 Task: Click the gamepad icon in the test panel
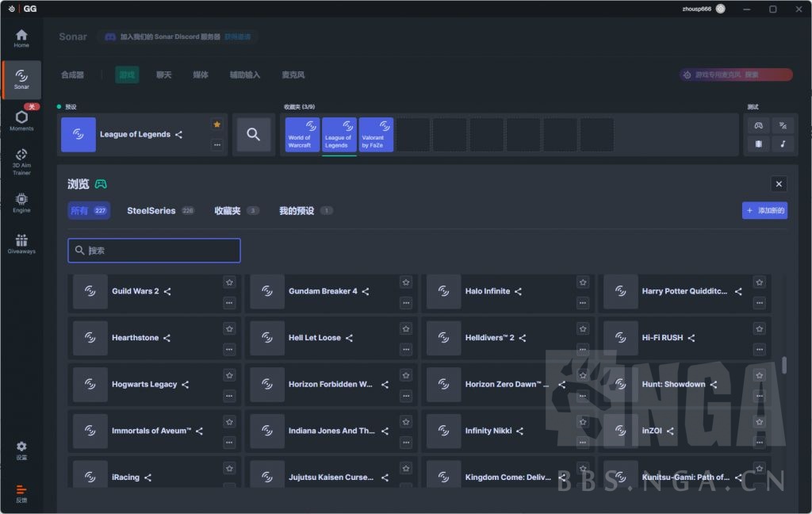(x=758, y=125)
